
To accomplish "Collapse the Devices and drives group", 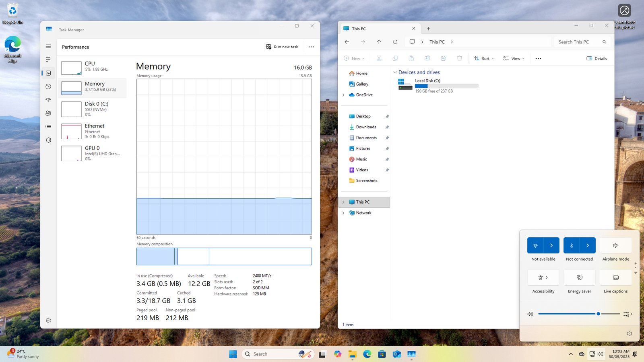I will (x=395, y=72).
